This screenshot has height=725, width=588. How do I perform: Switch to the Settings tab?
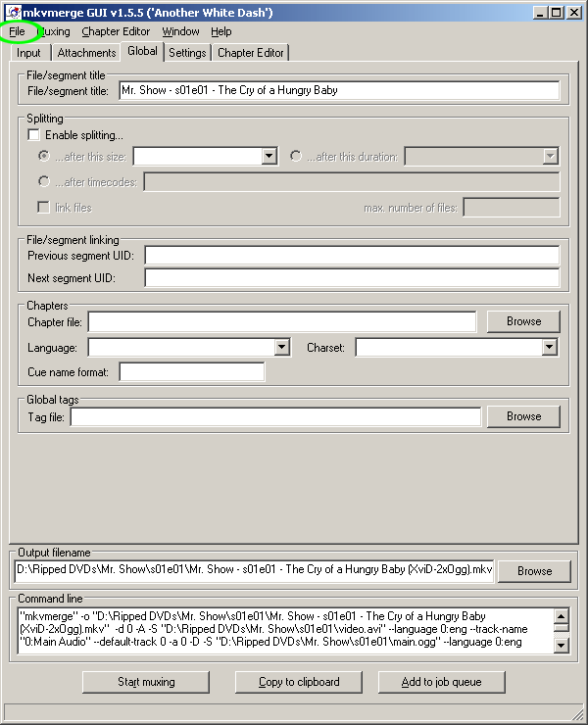[187, 53]
